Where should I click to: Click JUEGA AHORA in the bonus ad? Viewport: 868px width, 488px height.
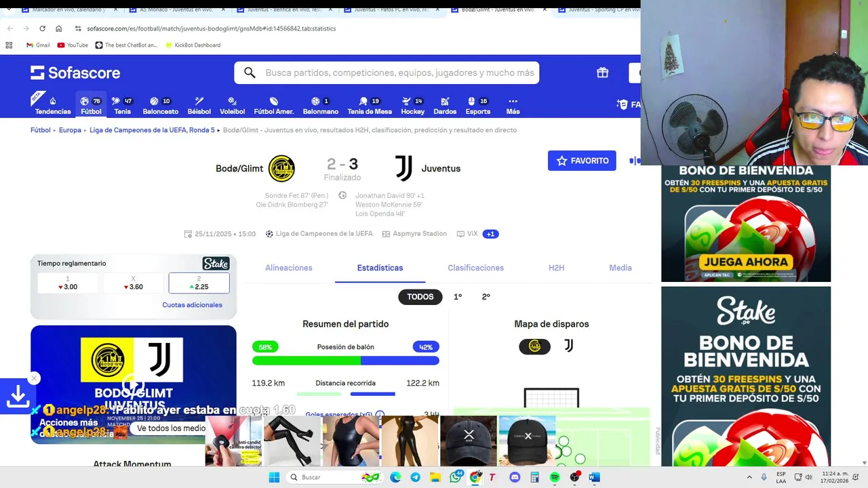(746, 262)
